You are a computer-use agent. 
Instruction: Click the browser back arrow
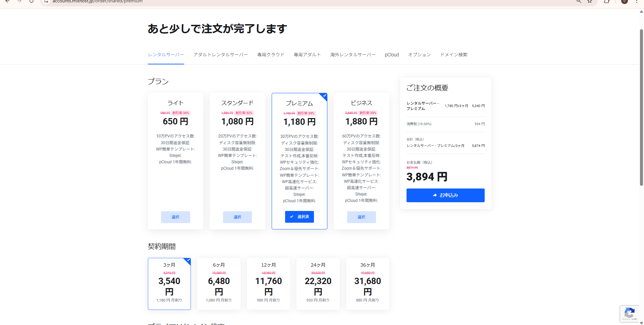click(7, 1)
